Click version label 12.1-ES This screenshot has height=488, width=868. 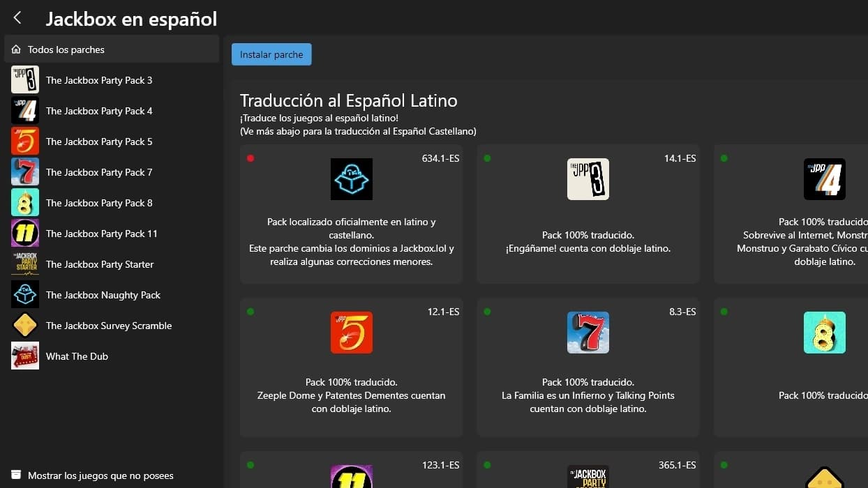(x=443, y=312)
